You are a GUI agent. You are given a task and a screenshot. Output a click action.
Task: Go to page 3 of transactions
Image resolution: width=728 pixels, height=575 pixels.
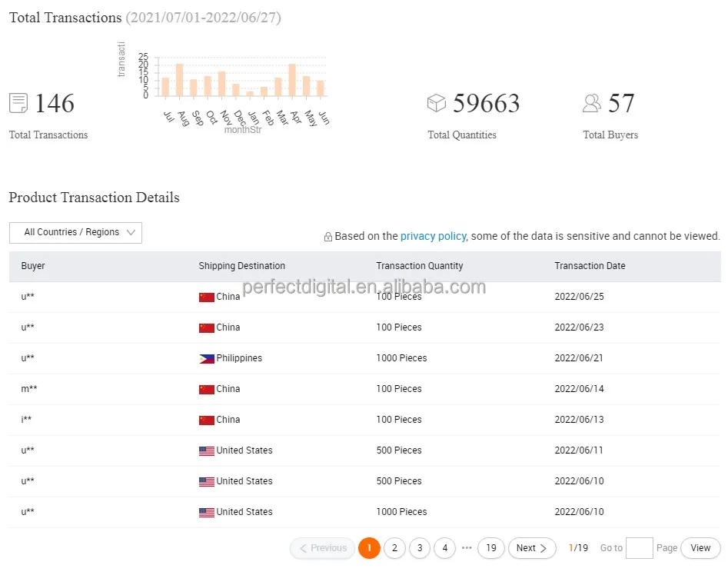point(420,548)
